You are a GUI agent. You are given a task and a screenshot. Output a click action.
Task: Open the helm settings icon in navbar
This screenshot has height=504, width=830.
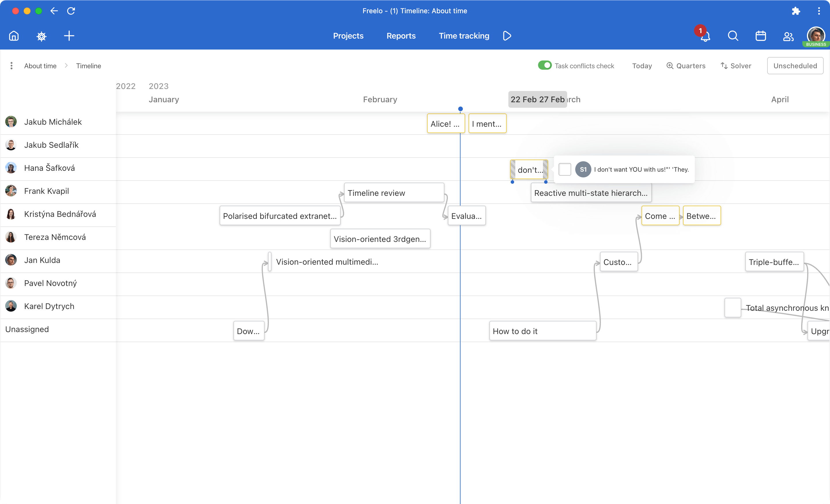coord(41,36)
